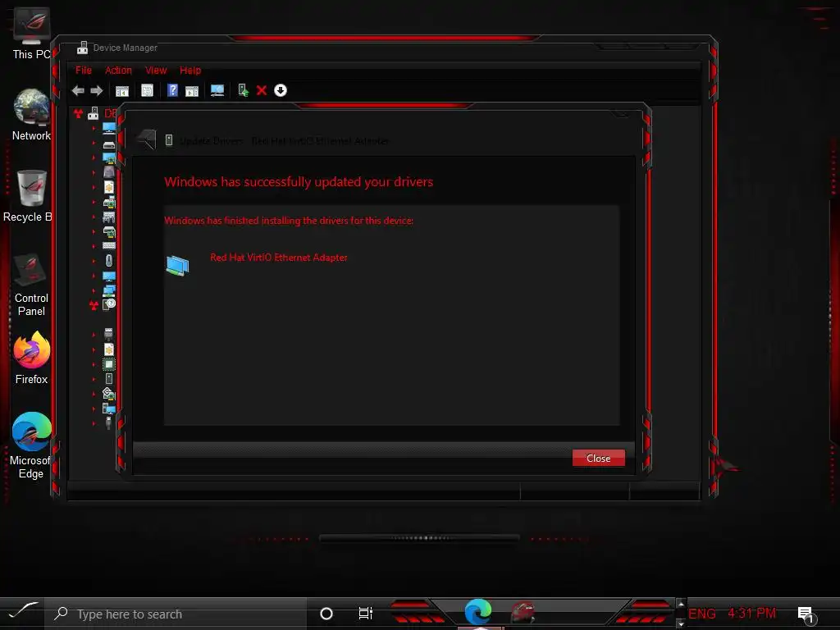Viewport: 840px width, 630px height.
Task: Select the System devices icon in tree
Action: tap(109, 409)
